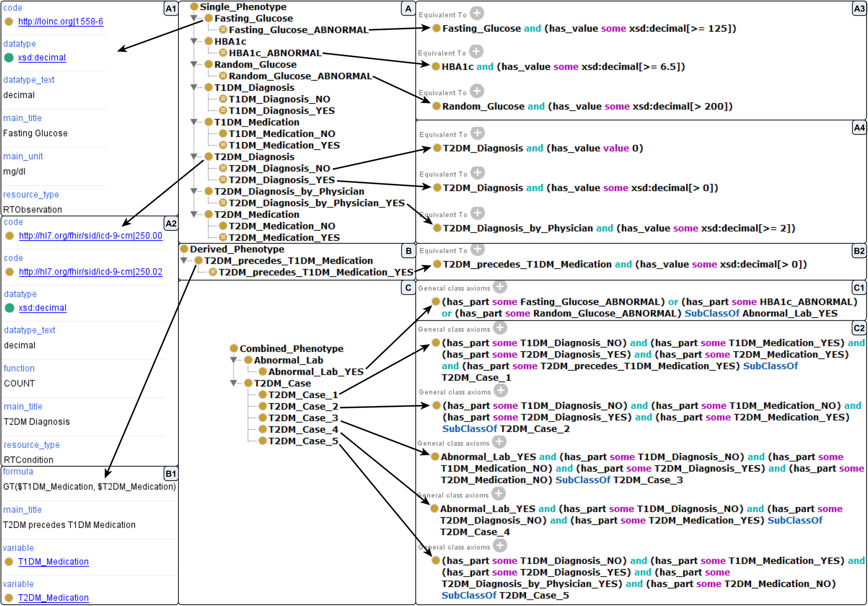Collapse the T1DM_Diagnosis tree node

[x=194, y=87]
